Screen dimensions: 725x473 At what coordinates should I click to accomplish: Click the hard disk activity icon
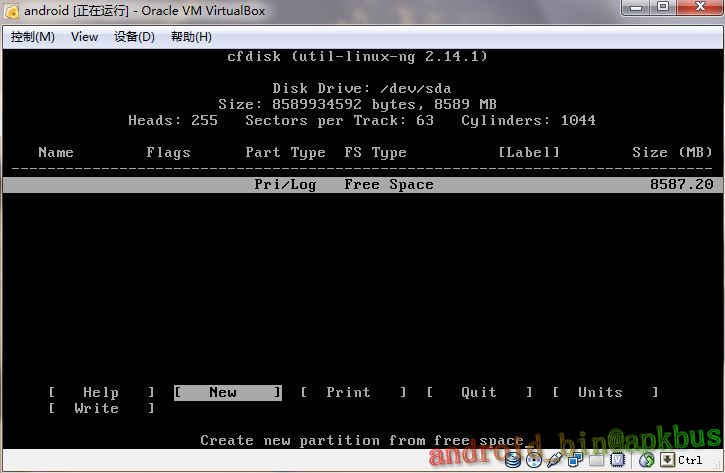tap(513, 460)
